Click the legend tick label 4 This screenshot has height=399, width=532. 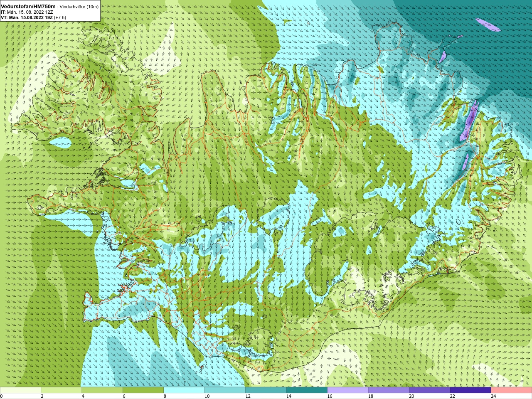(83, 396)
